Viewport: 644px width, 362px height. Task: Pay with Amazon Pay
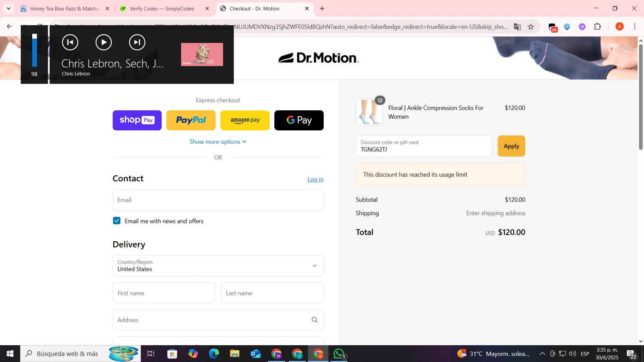pyautogui.click(x=245, y=120)
